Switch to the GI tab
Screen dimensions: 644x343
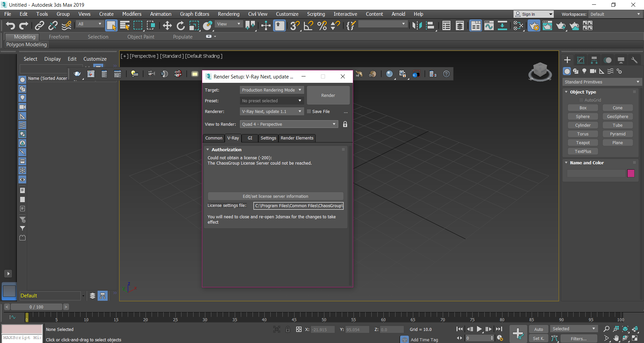[x=250, y=138]
